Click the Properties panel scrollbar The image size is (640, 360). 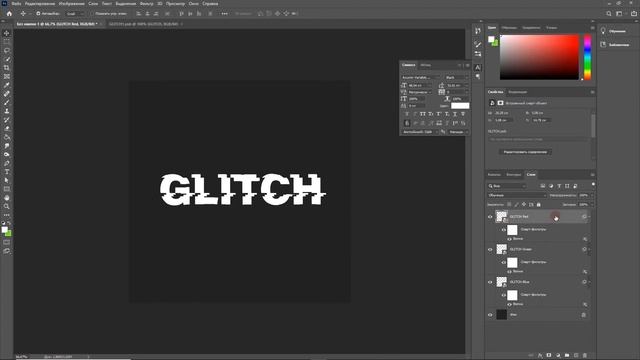click(x=593, y=126)
